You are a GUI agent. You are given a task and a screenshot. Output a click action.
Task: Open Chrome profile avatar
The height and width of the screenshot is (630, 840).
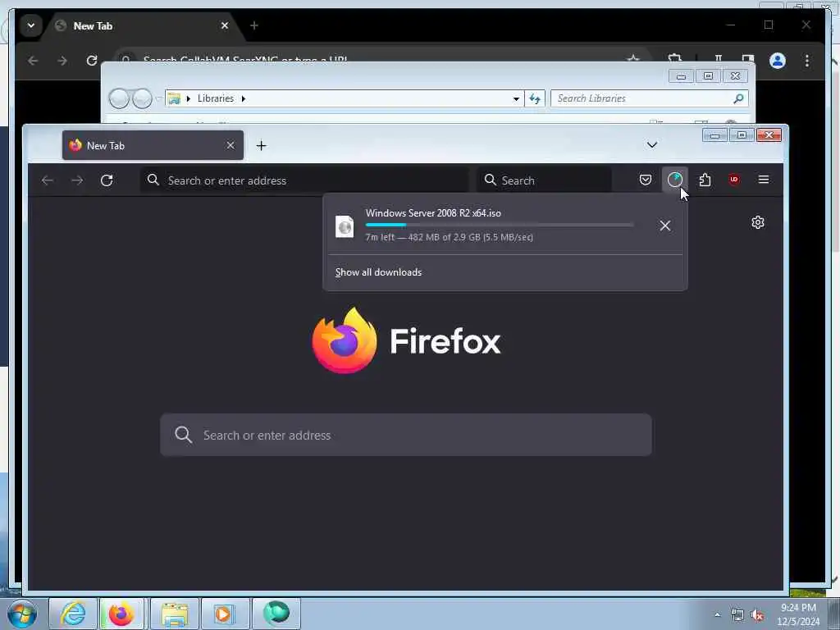778,61
